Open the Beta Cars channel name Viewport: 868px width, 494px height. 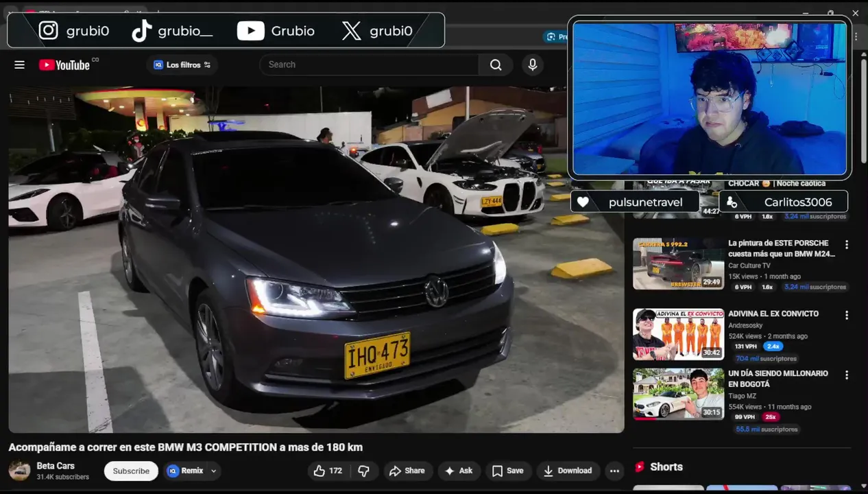tap(56, 466)
